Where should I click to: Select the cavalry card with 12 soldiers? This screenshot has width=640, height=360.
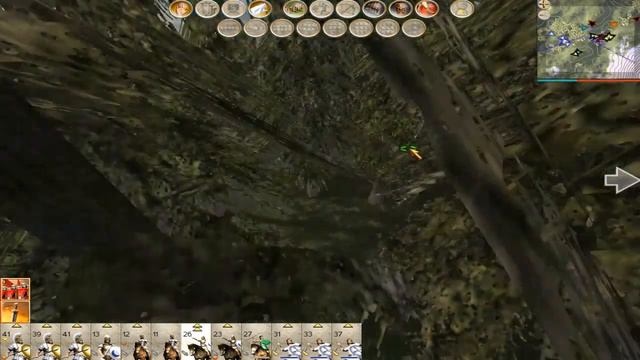click(136, 342)
